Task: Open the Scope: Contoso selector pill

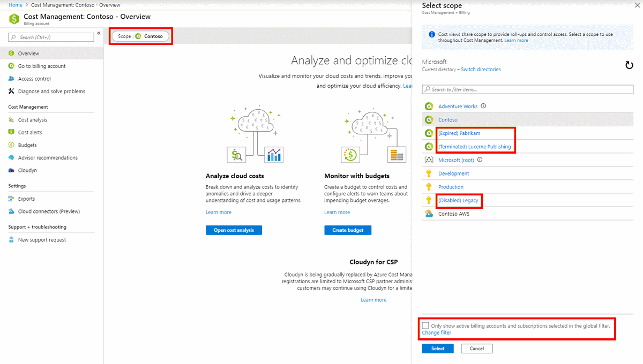Action: point(141,36)
